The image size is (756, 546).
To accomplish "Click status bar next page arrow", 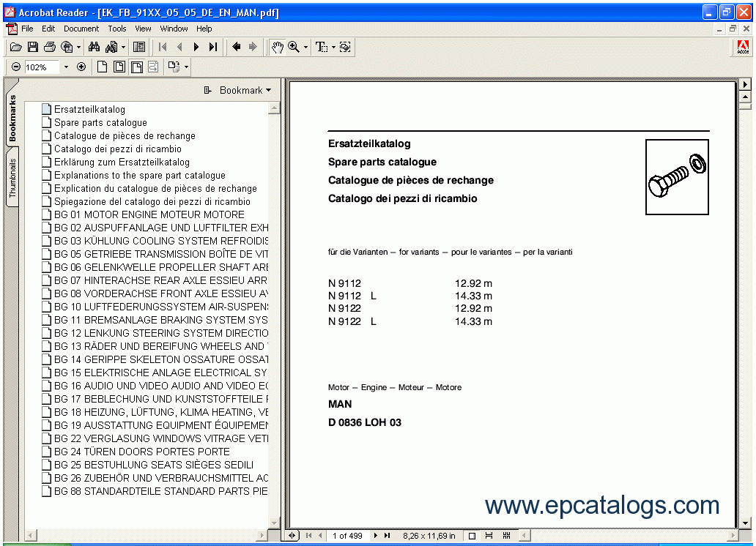I will [376, 536].
